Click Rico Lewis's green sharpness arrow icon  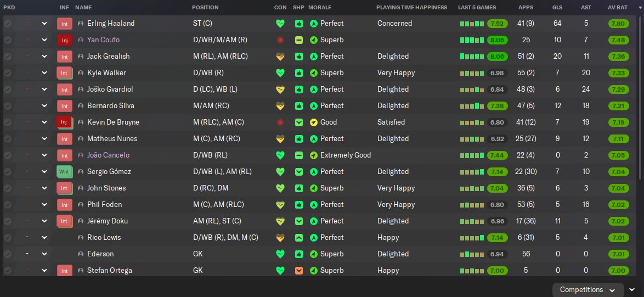[x=298, y=238]
